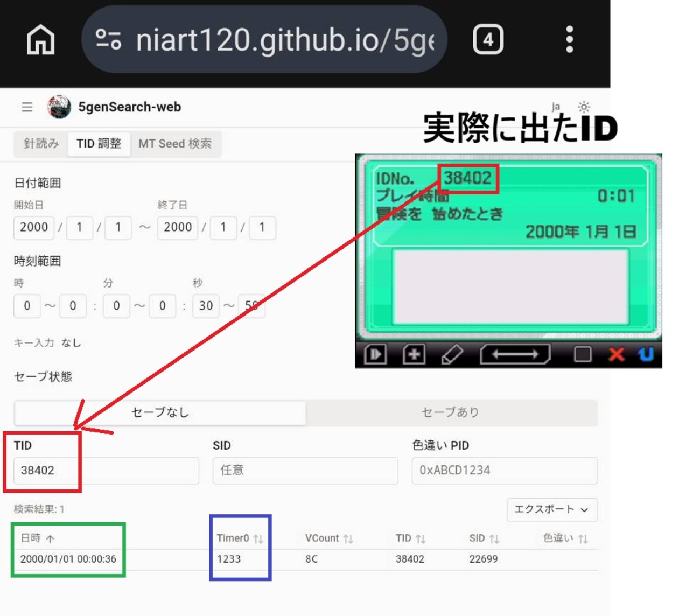
Task: Toggle the light/dark theme sun icon
Action: (x=584, y=107)
